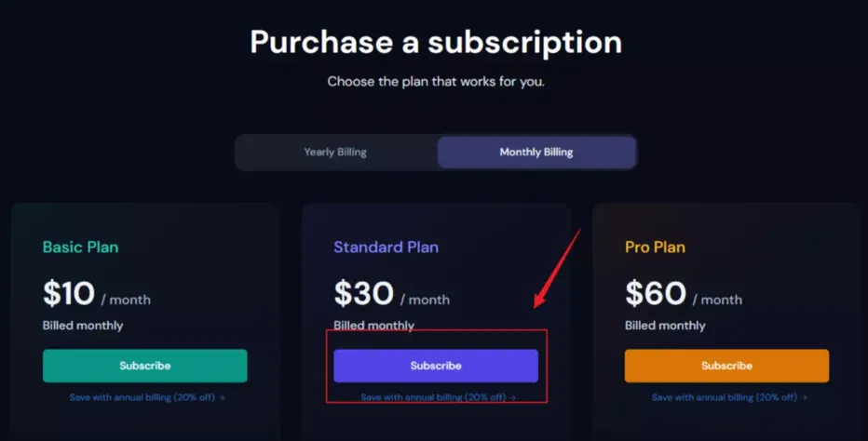
Task: Click "Choose the plan that works for you" text
Action: pyautogui.click(x=436, y=82)
